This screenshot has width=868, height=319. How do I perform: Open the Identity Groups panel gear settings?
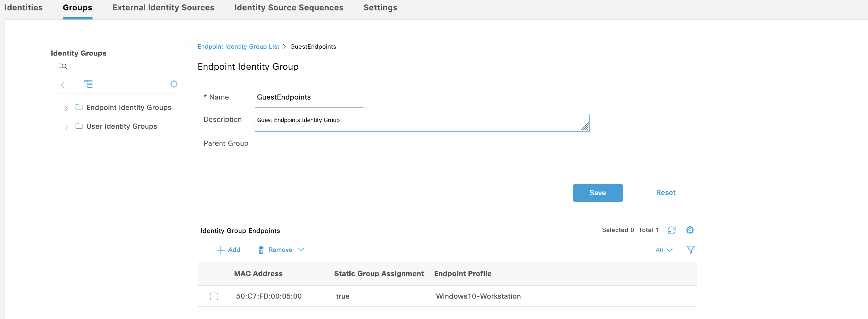click(x=173, y=84)
